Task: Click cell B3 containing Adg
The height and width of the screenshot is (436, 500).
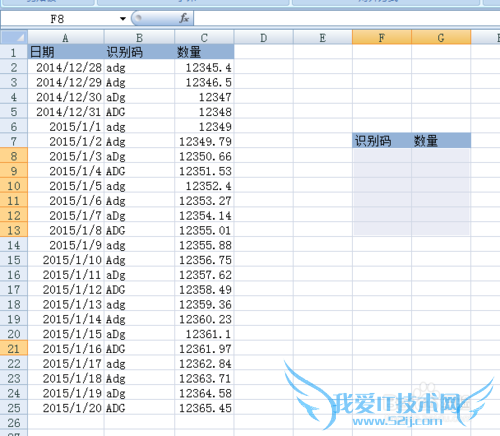Action: tap(139, 82)
